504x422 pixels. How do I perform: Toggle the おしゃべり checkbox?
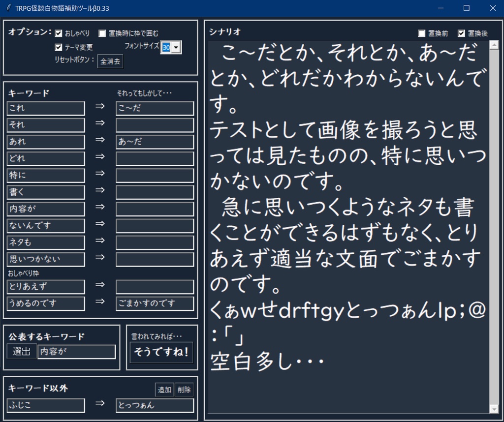coord(58,33)
